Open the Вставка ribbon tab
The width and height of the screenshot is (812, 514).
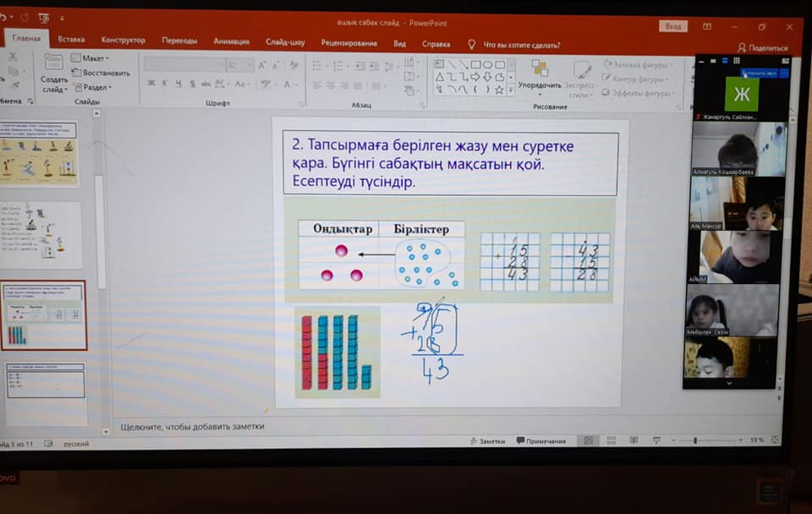(x=71, y=40)
